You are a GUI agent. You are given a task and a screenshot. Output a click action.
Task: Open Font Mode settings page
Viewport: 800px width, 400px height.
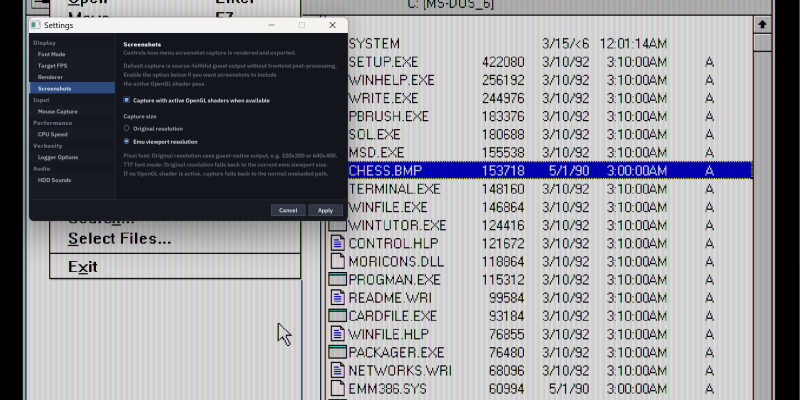coord(52,54)
